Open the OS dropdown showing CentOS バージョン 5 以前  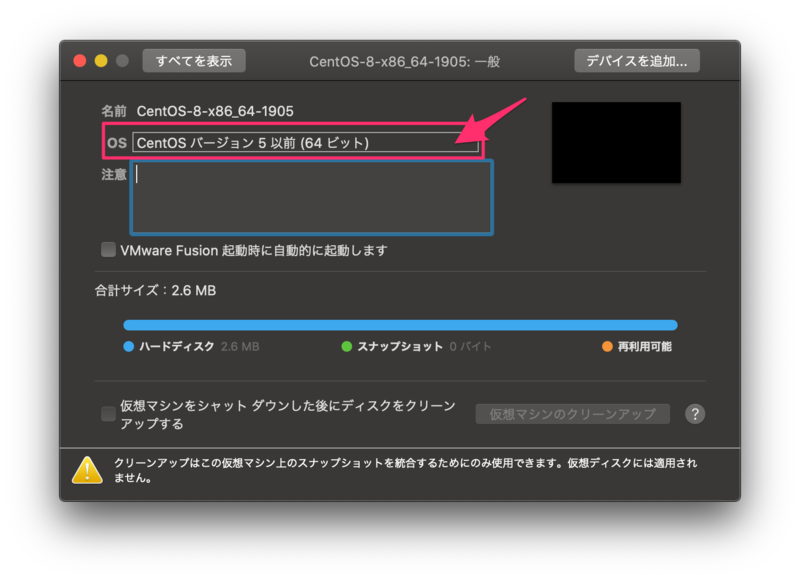[x=305, y=142]
